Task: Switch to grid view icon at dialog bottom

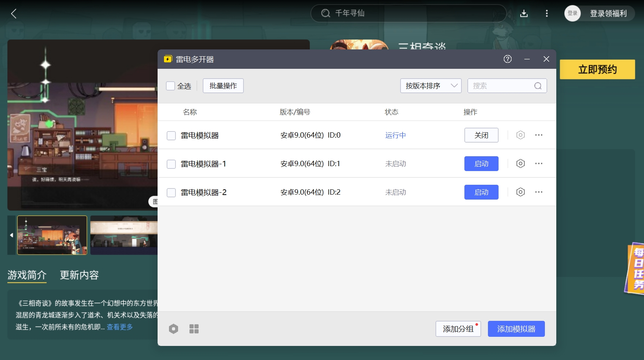Action: tap(194, 329)
